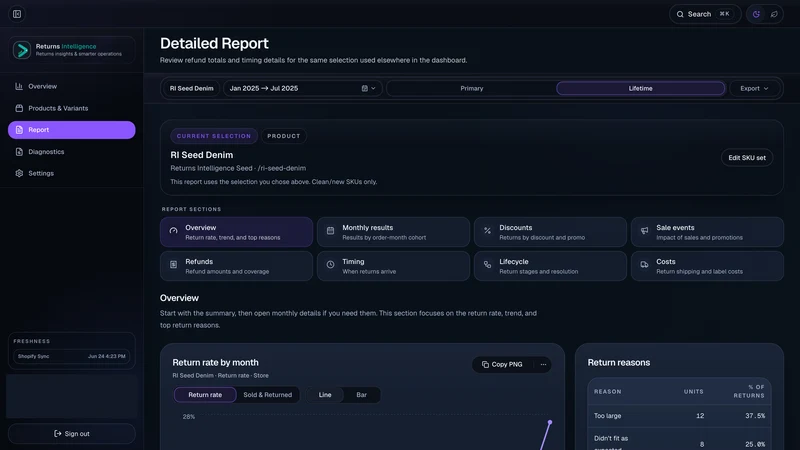Click the Shopify Sync freshness row
Screen dimensions: 800x450
click(71, 356)
